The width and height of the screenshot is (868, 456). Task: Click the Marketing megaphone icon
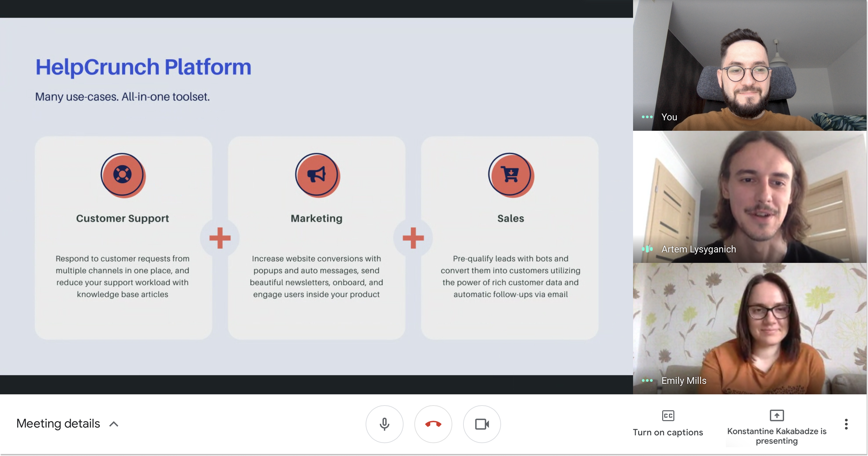pyautogui.click(x=317, y=175)
